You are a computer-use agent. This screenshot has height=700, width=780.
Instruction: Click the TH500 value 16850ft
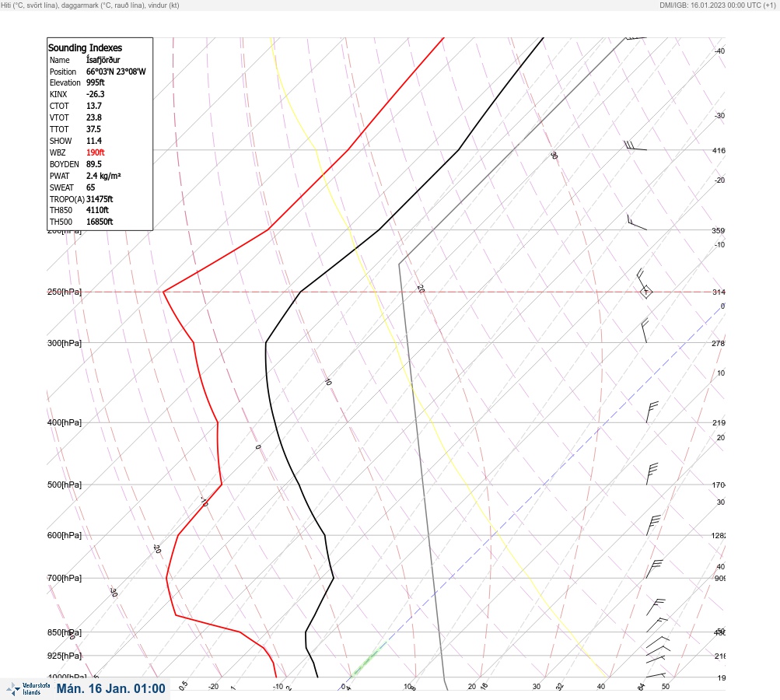[100, 222]
